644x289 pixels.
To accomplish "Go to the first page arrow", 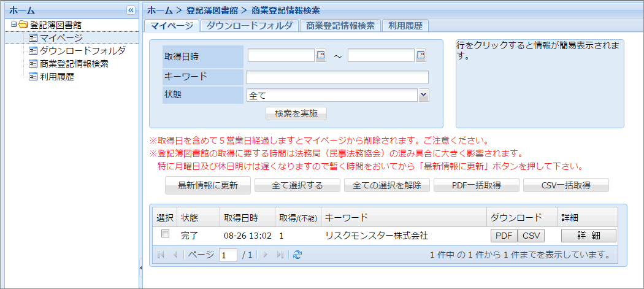I will tap(161, 255).
